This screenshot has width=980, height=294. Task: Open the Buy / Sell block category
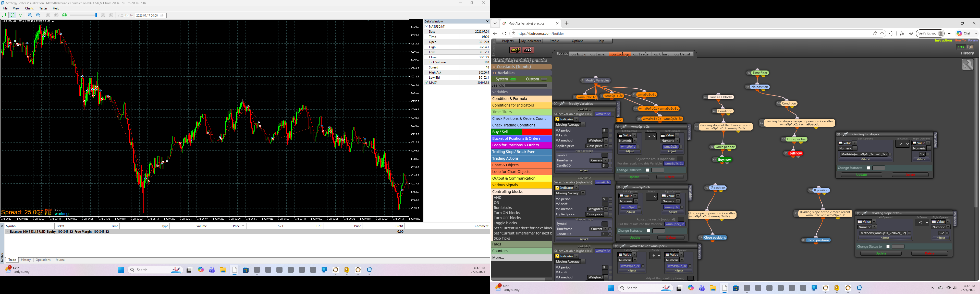pos(522,132)
